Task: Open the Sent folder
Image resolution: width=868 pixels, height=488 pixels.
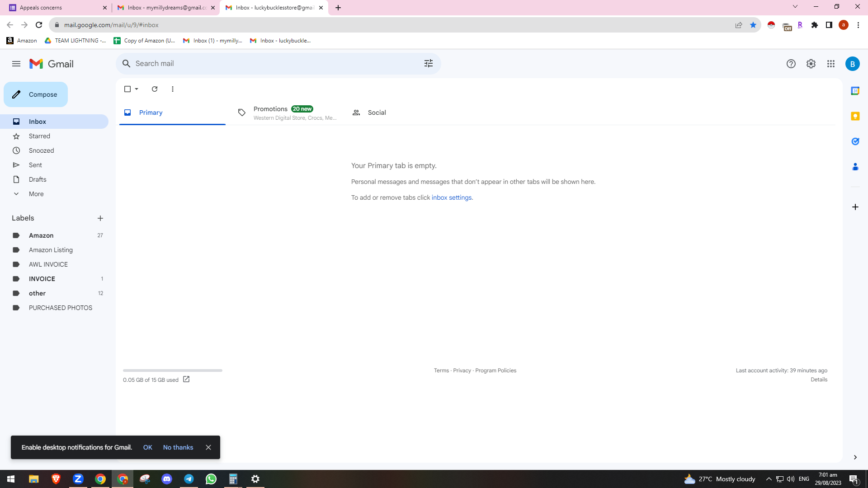Action: (54, 165)
